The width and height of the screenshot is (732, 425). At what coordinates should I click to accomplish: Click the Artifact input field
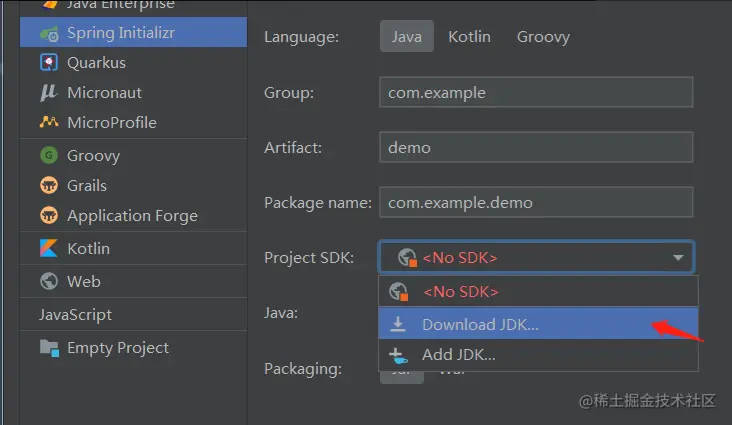point(536,148)
